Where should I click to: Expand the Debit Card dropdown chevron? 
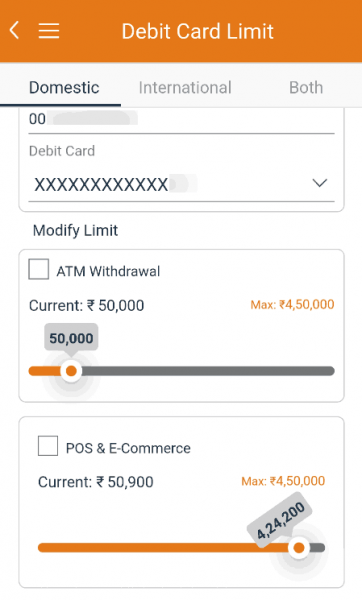click(x=320, y=183)
